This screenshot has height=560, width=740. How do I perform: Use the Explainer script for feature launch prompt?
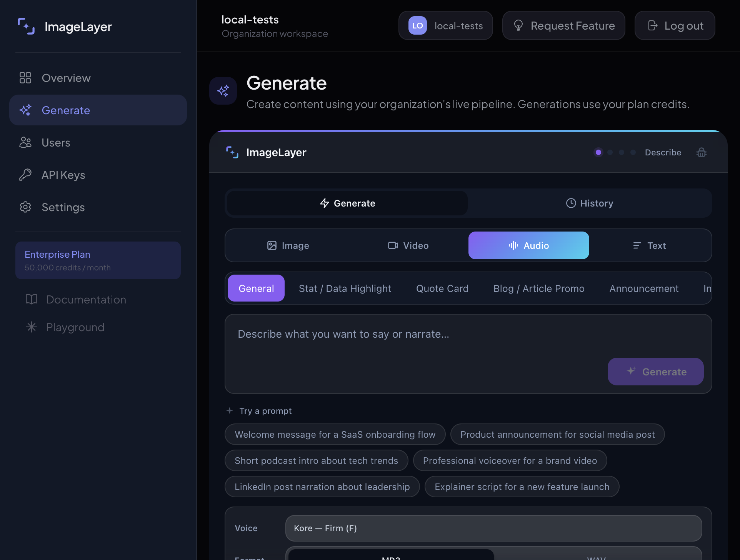pos(522,487)
